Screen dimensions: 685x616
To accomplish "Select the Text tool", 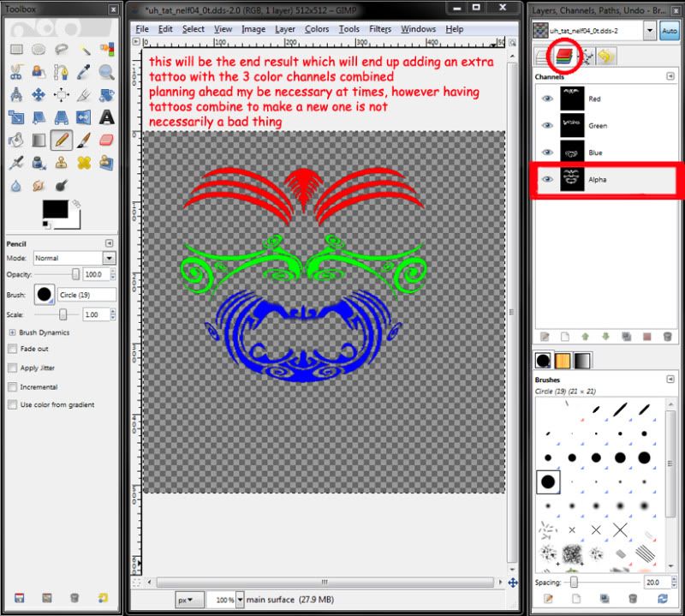I will [105, 117].
